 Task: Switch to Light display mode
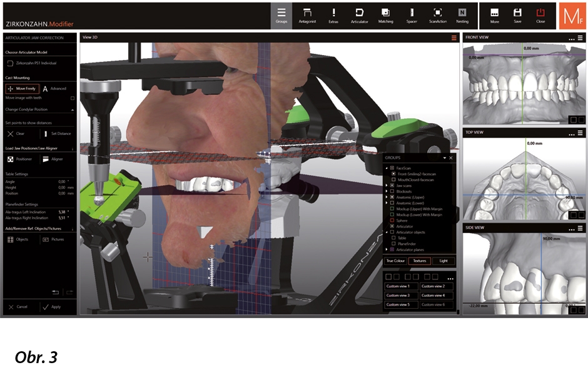pyautogui.click(x=444, y=261)
